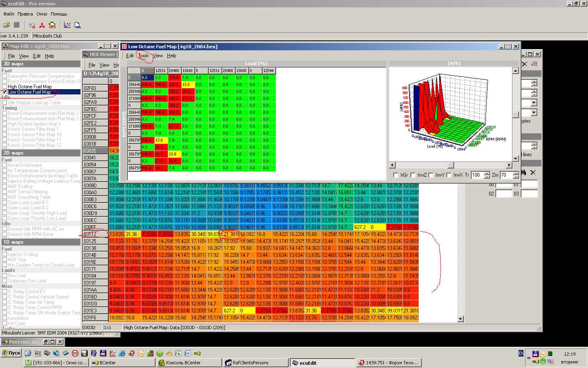
Task: Switch to the RefClientsPersons taskbar button
Action: click(256, 363)
